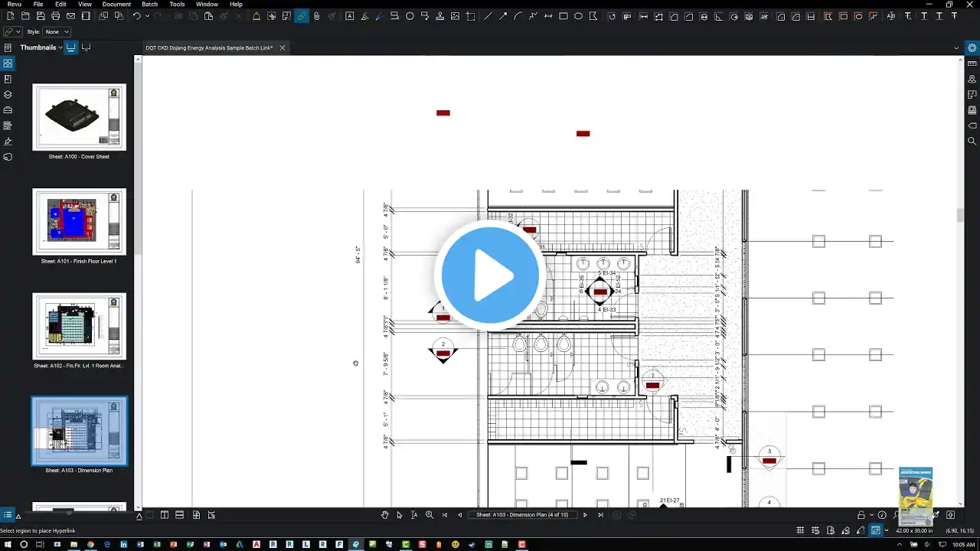The image size is (980, 551).
Task: Open the Revu menu
Action: click(14, 5)
